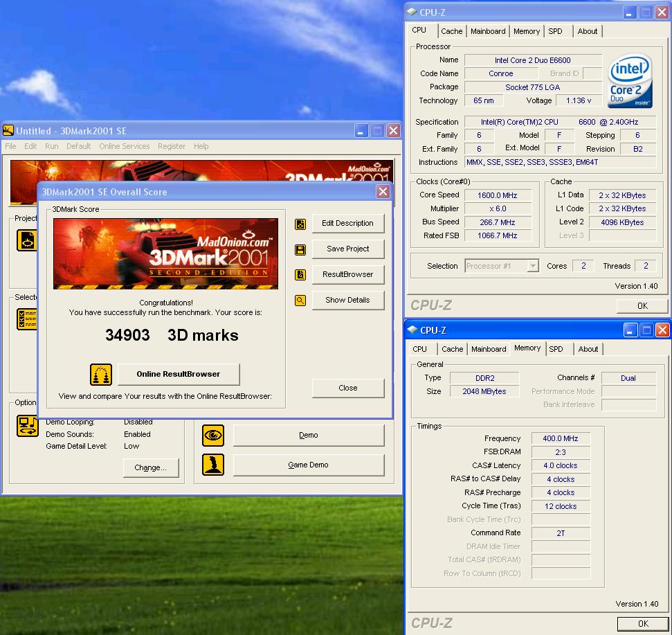
Task: Open the File menu in 3DMark2001
Action: point(10,146)
